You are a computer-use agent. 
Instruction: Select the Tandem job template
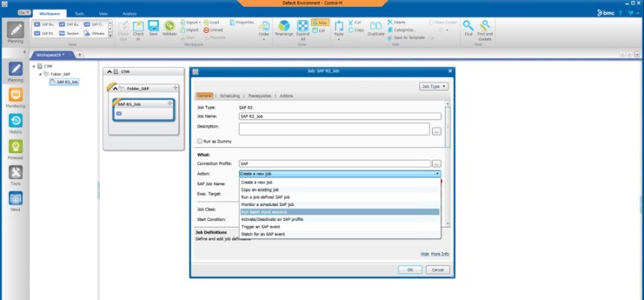point(69,34)
